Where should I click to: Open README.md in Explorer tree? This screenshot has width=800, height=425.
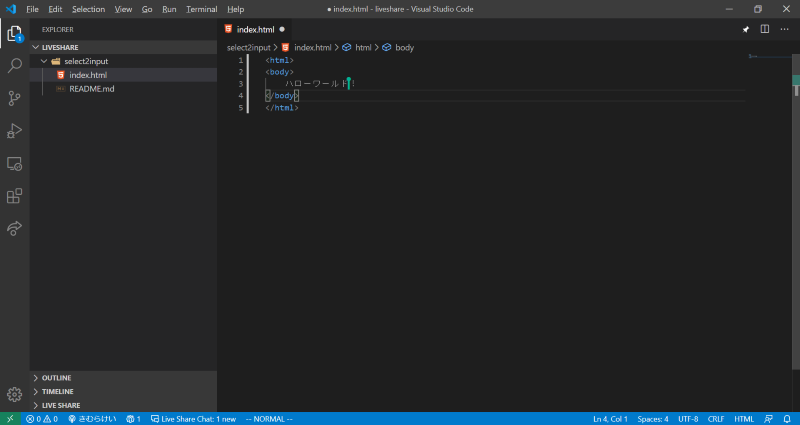pos(123,89)
